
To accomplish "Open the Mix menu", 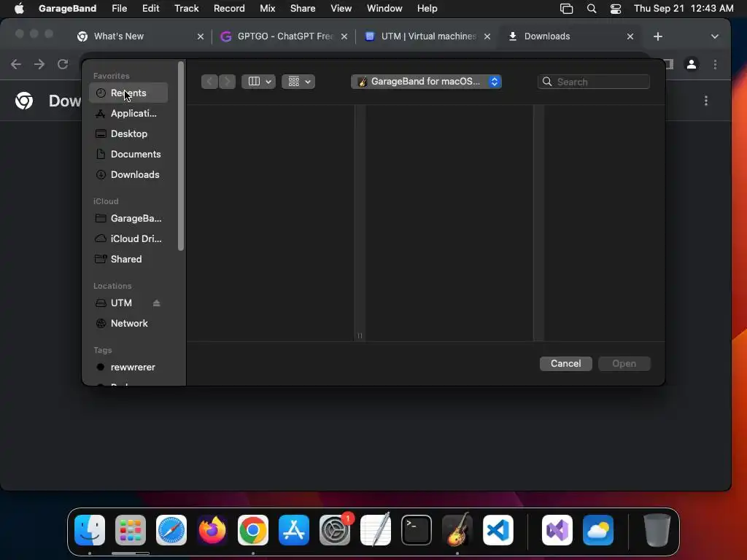I will 267,9.
